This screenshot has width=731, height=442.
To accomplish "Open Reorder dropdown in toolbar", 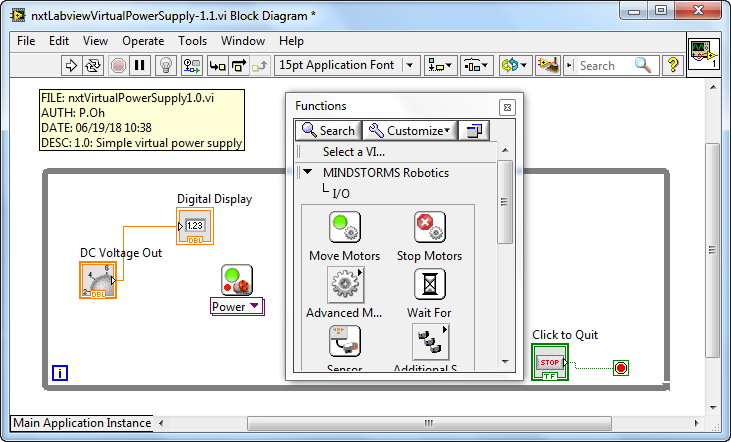I will (514, 66).
